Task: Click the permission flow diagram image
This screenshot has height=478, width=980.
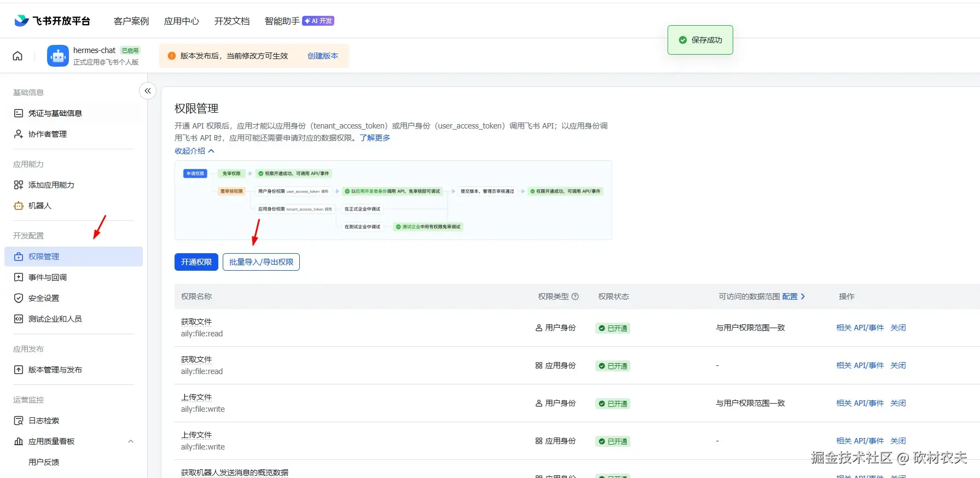Action: pos(393,200)
